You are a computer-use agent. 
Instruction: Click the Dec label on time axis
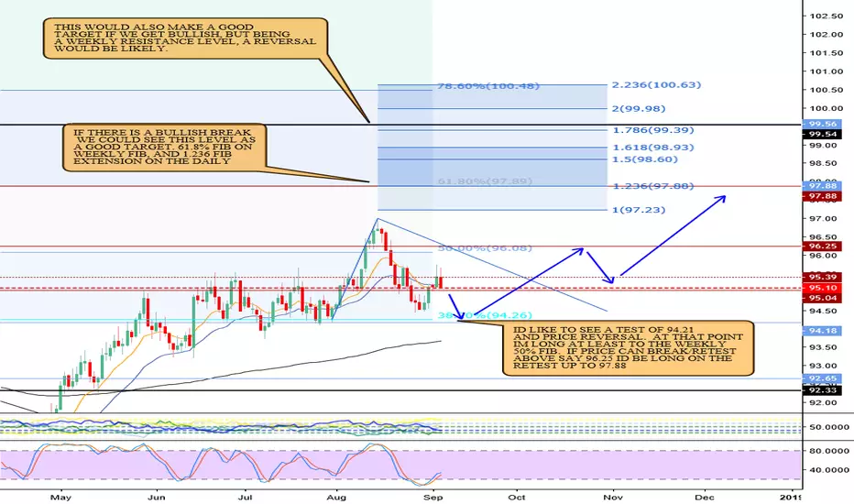pos(705,497)
